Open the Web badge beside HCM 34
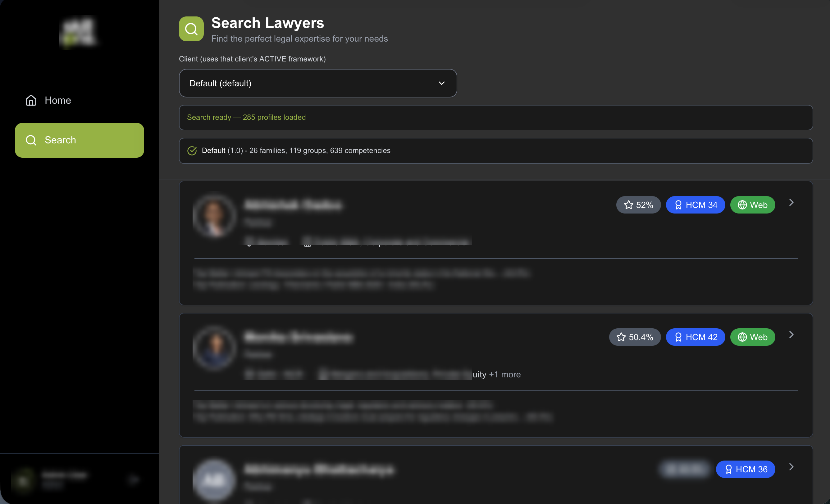This screenshot has width=830, height=504. [x=753, y=205]
